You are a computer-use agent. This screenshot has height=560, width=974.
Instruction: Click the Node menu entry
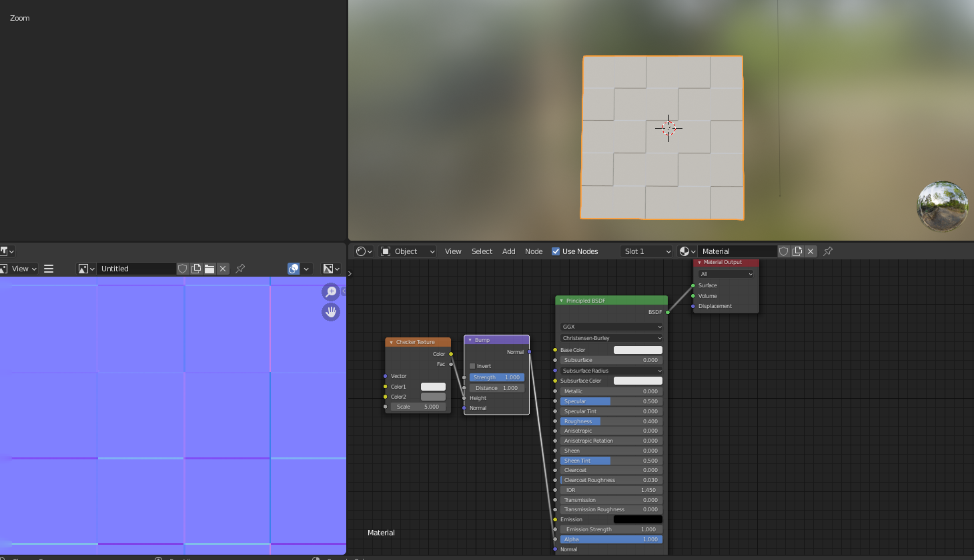click(534, 251)
